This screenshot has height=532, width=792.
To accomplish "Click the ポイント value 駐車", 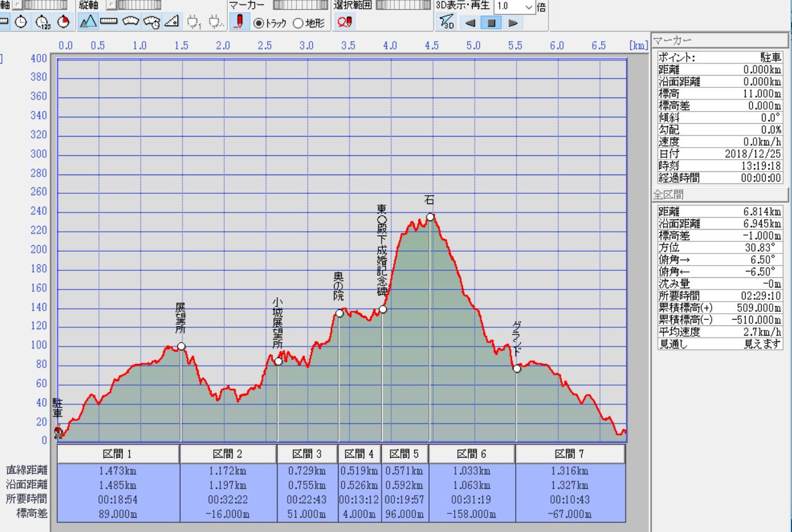I will pos(771,57).
